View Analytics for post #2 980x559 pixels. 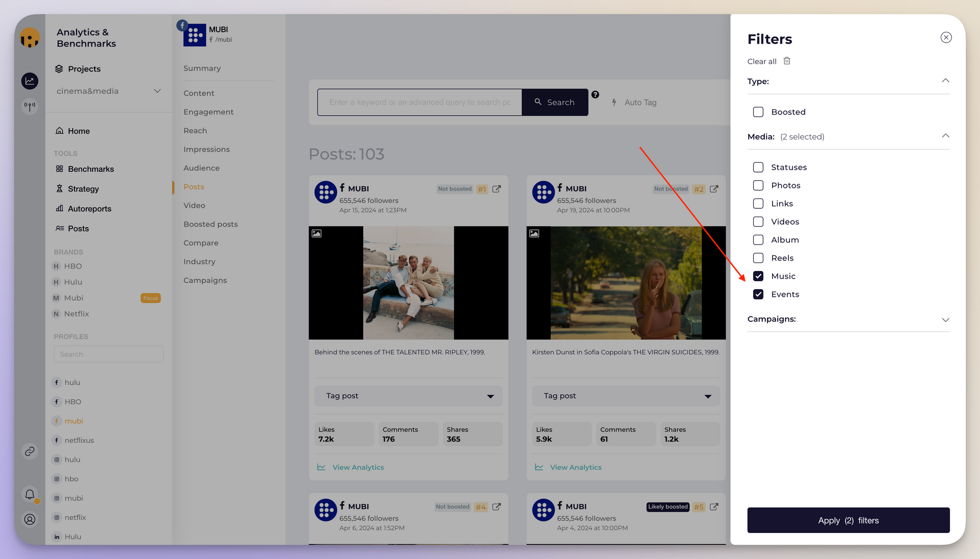tap(568, 467)
